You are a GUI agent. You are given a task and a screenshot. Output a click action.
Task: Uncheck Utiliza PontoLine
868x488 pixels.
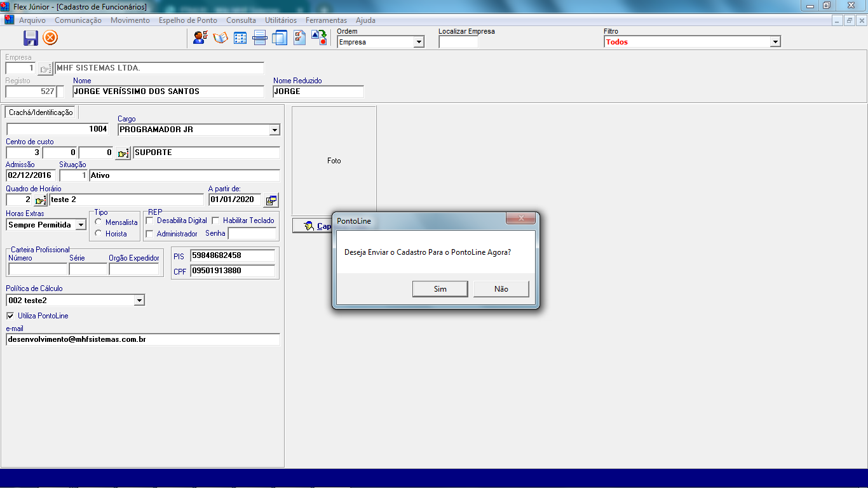click(x=10, y=316)
